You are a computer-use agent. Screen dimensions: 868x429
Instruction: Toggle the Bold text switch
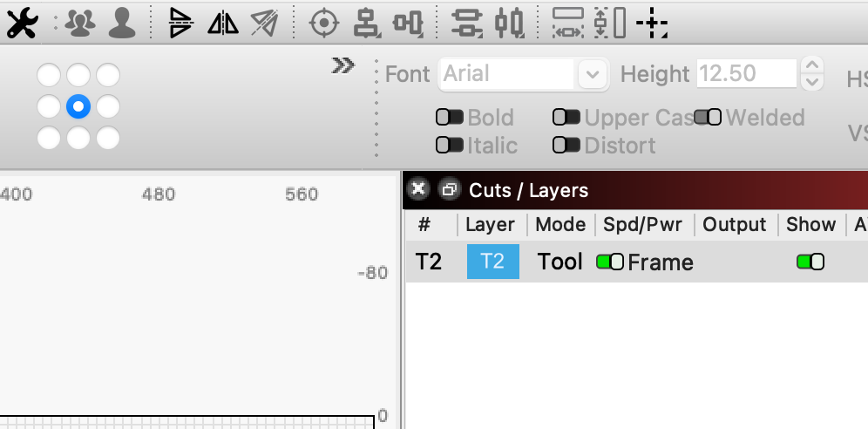(x=449, y=118)
